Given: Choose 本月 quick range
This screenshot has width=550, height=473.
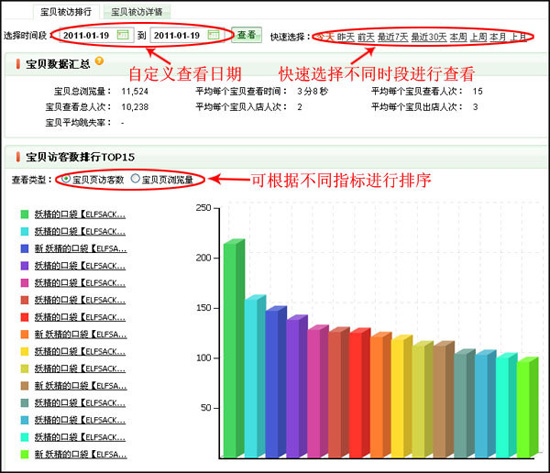Looking at the screenshot, I should click(x=498, y=37).
